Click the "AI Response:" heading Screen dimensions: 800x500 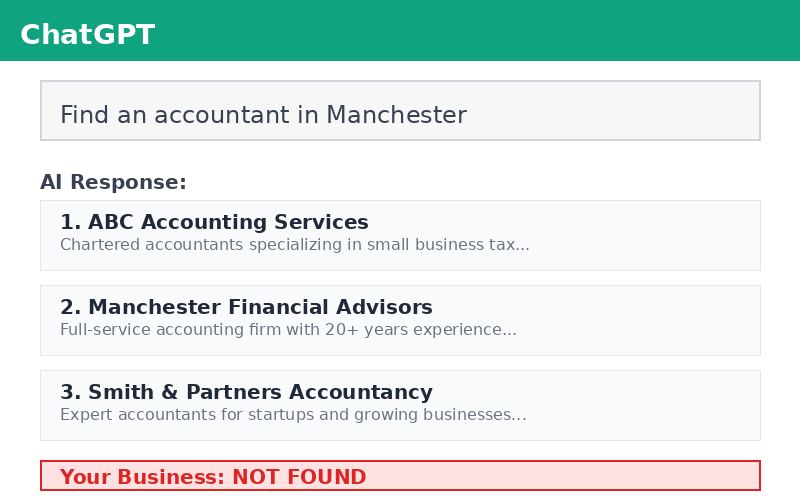(113, 183)
